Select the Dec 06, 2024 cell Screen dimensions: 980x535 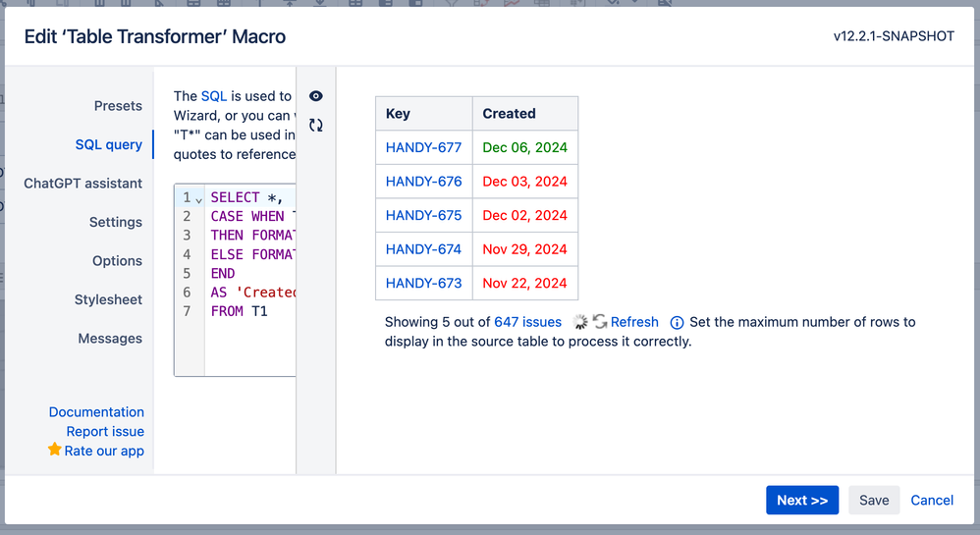525,147
